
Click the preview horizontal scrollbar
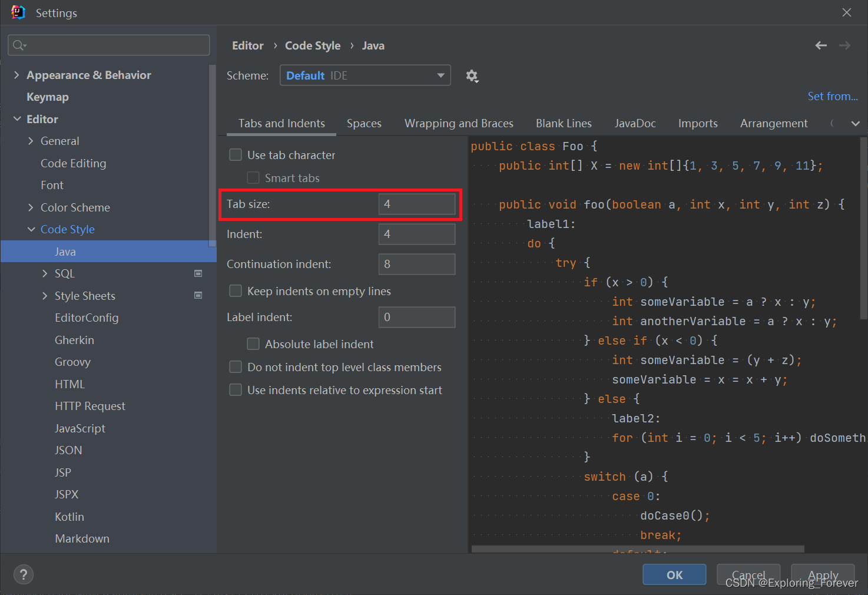(x=638, y=549)
